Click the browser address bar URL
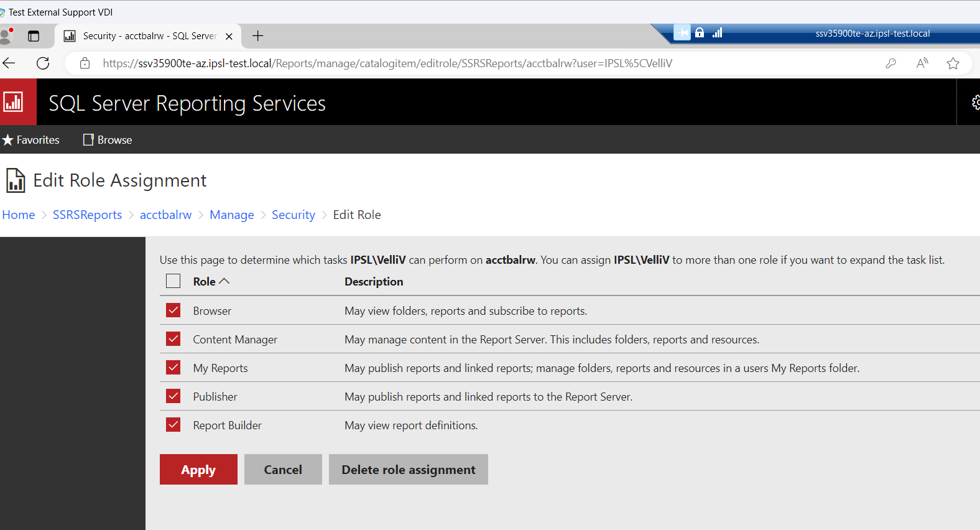 (387, 63)
